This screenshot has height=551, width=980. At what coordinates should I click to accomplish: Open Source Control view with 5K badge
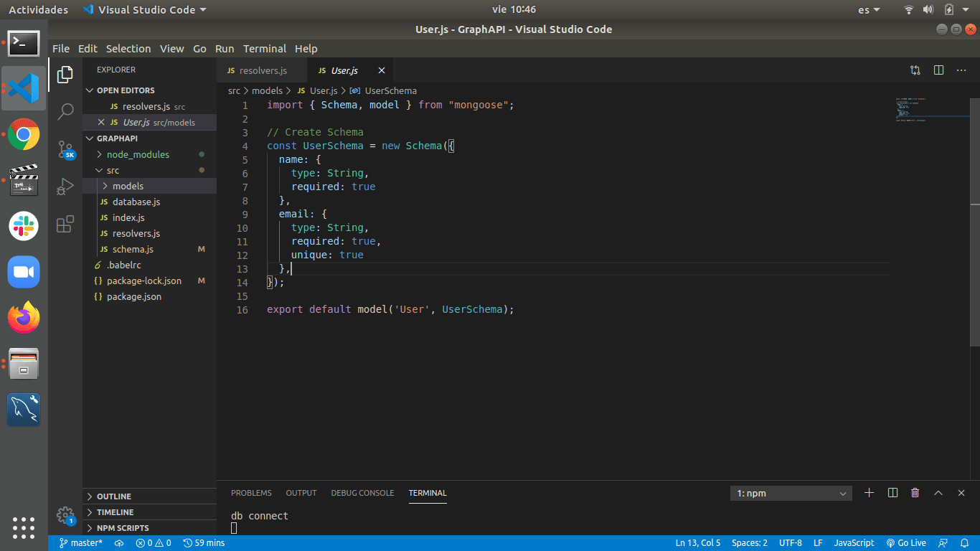pyautogui.click(x=65, y=149)
